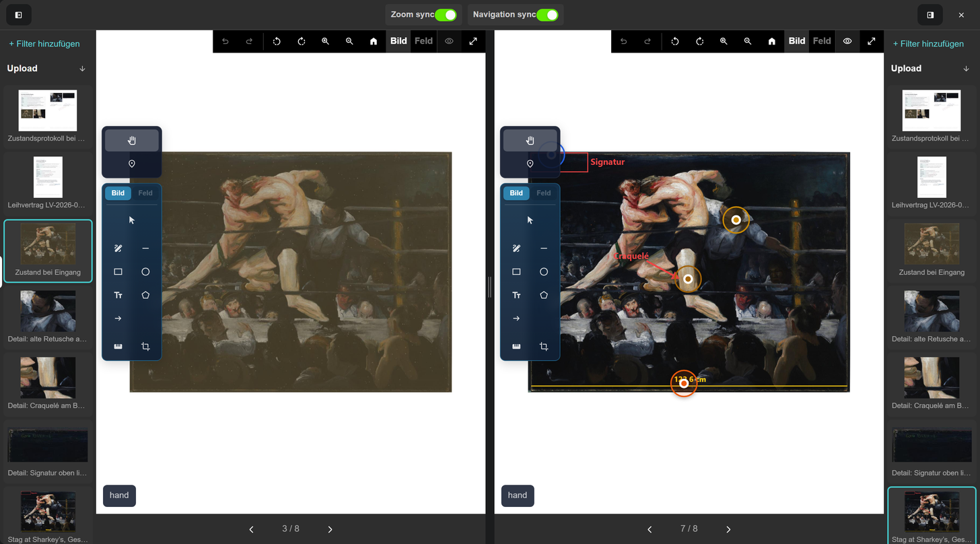The height and width of the screenshot is (544, 980).
Task: Activate the polygon tool in left viewer palette
Action: 145,295
